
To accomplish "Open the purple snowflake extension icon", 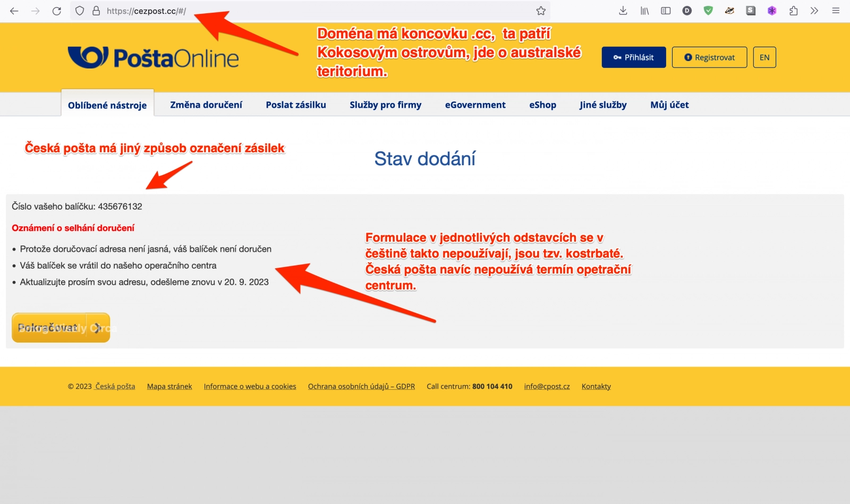I will (x=772, y=11).
